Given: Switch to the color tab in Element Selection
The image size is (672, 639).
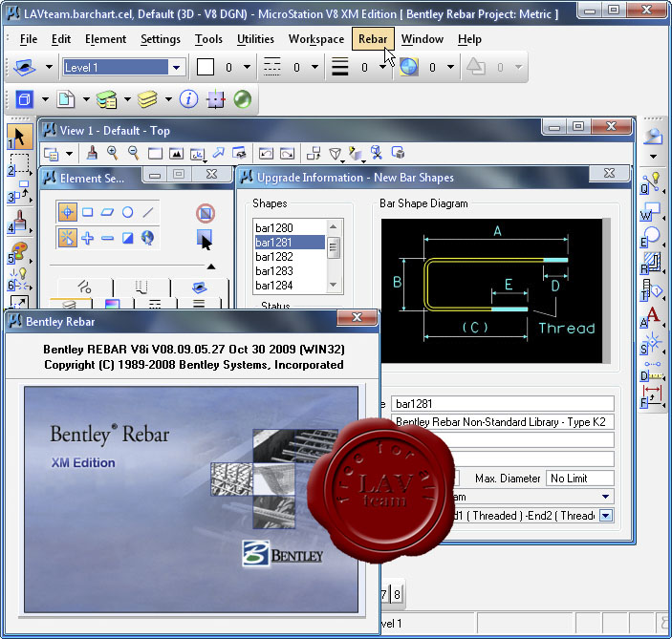Looking at the screenshot, I should point(112,303).
